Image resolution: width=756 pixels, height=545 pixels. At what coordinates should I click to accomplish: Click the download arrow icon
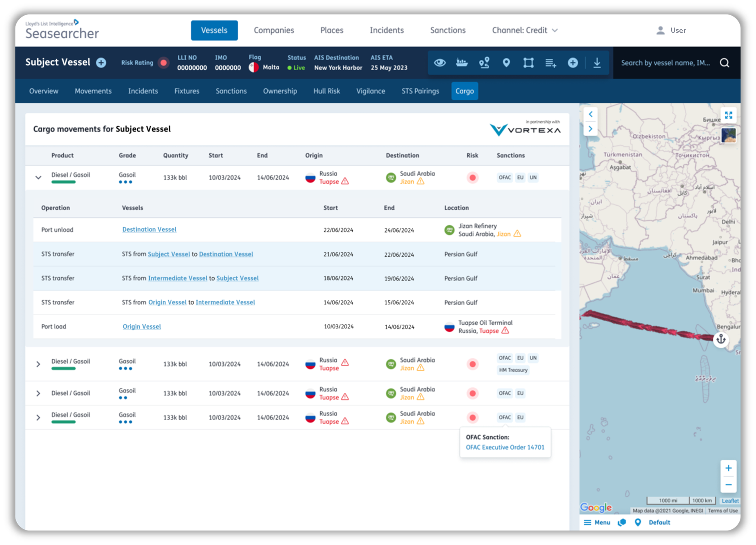[x=597, y=63]
